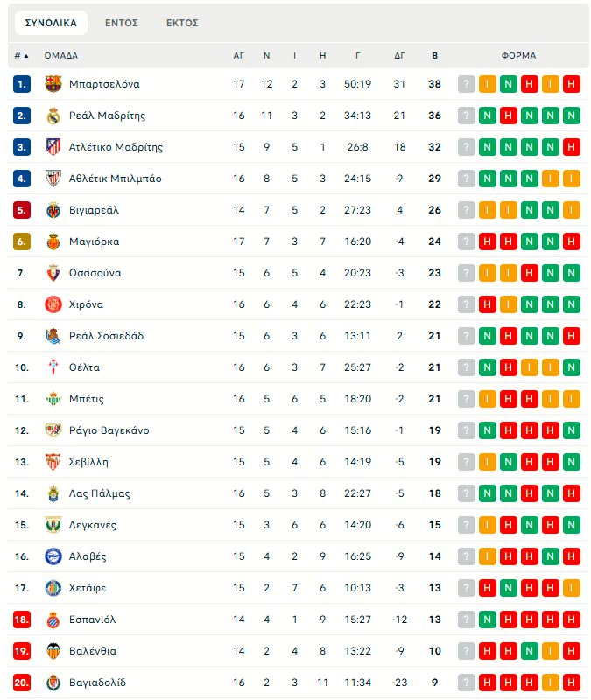Click the Real Madrid club crest
The height and width of the screenshot is (700, 591).
(x=53, y=115)
